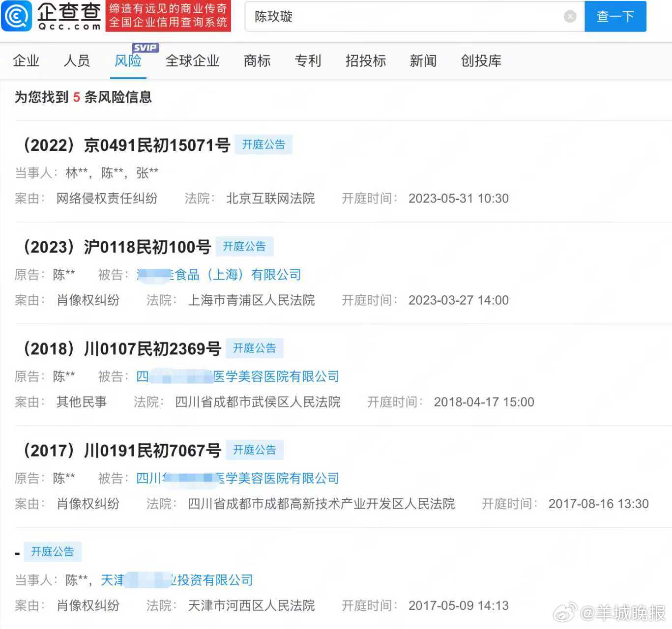
Task: Open case (2018)川0107民初2369号
Action: [x=122, y=348]
